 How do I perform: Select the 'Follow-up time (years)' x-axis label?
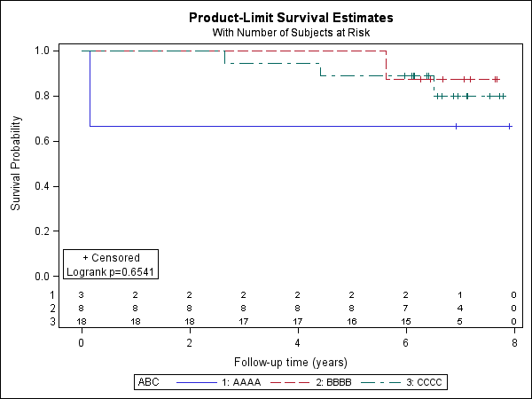(291, 362)
